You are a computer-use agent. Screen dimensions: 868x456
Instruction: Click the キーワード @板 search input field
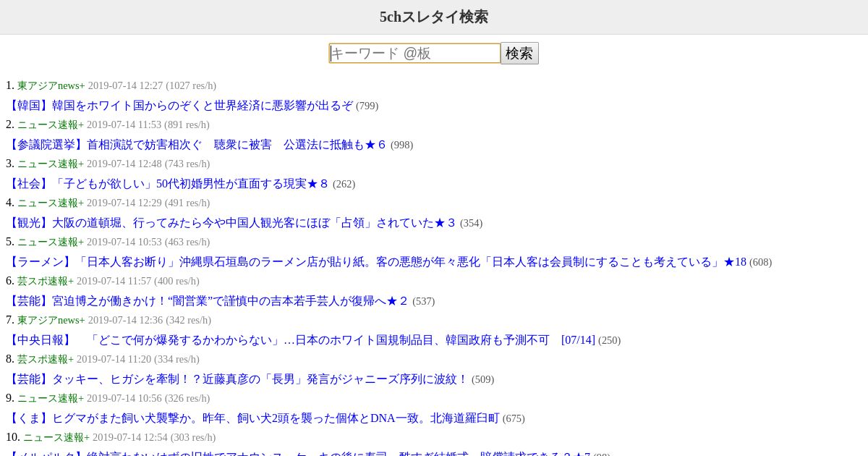point(414,54)
